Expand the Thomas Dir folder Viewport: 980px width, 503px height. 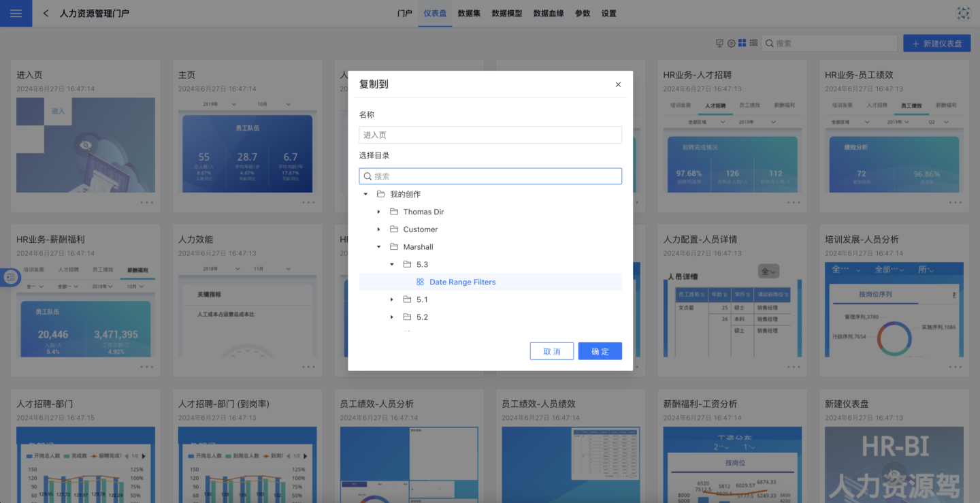click(x=379, y=212)
